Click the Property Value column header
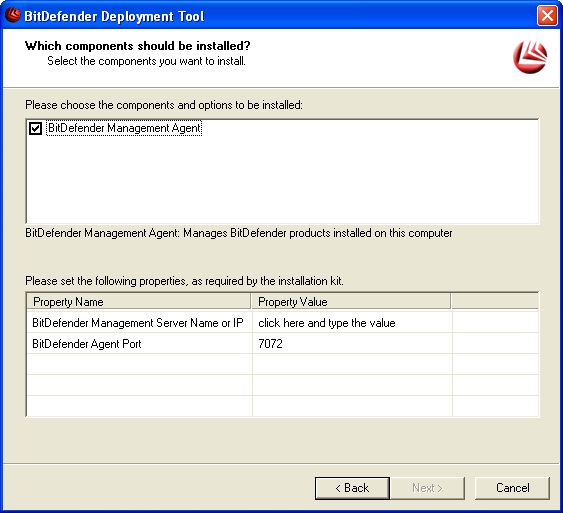The image size is (563, 513). [x=351, y=302]
